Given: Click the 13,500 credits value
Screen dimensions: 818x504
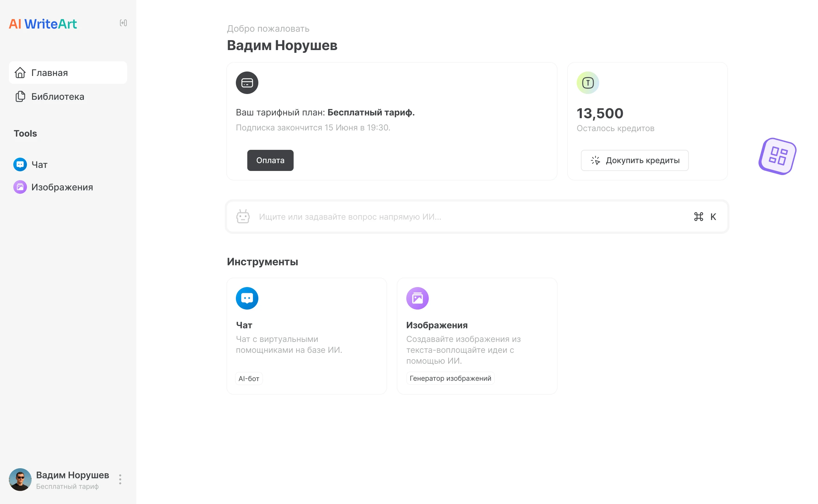Looking at the screenshot, I should click(600, 113).
